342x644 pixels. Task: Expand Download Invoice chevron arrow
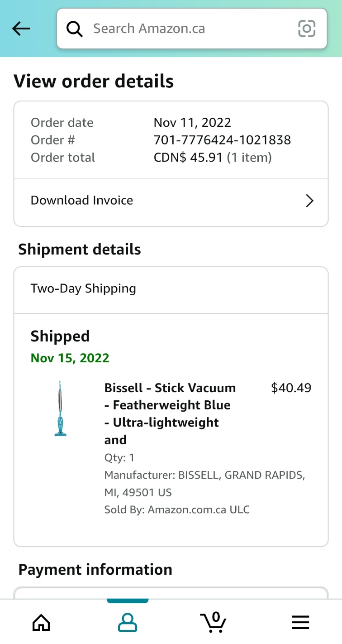(309, 201)
